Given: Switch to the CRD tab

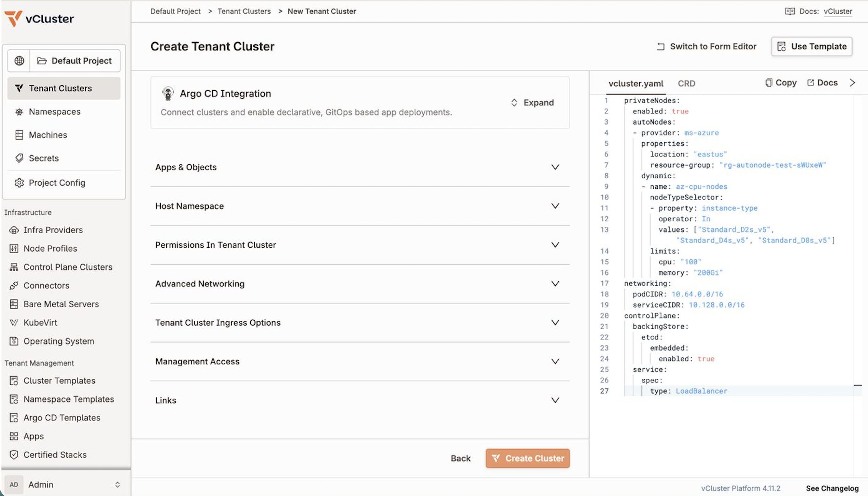Looking at the screenshot, I should click(x=686, y=83).
